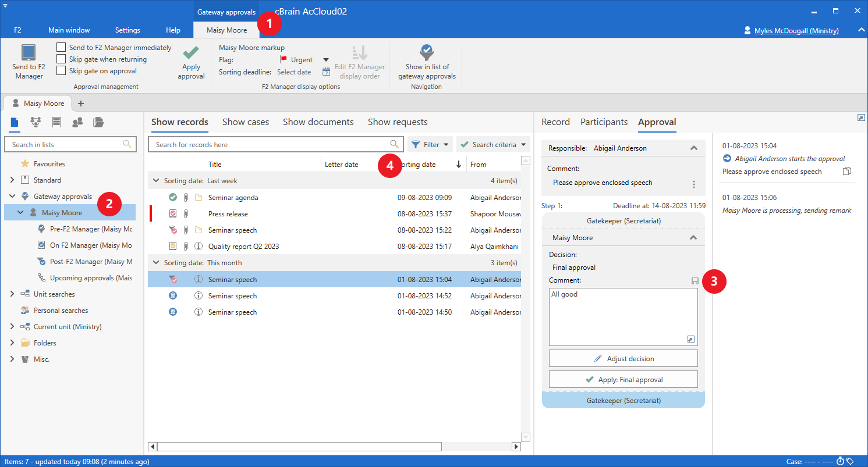The image size is (868, 467).
Task: Collapse the Last week sorting group
Action: tap(155, 181)
